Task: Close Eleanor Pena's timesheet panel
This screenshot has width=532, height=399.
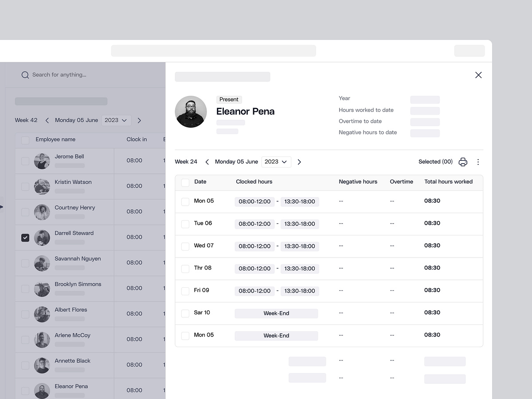Action: click(478, 75)
